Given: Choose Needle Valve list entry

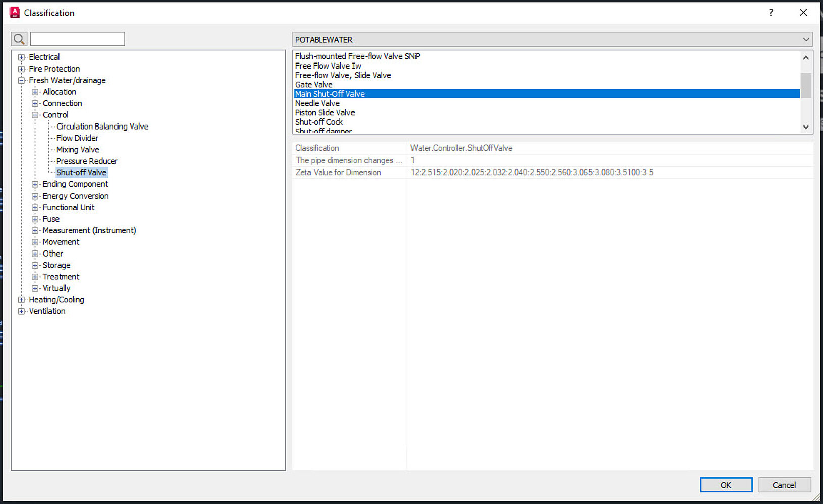Looking at the screenshot, I should tap(547, 103).
